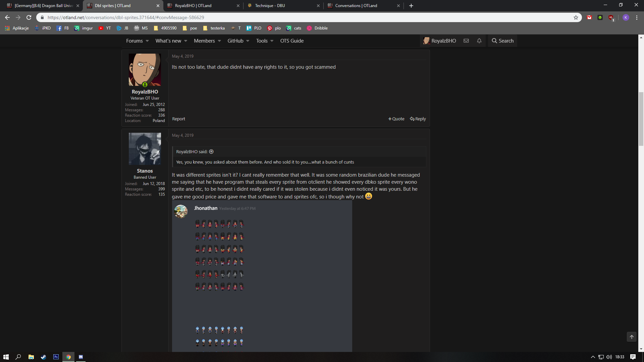
Task: Click the +Quote link
Action: tap(396, 119)
